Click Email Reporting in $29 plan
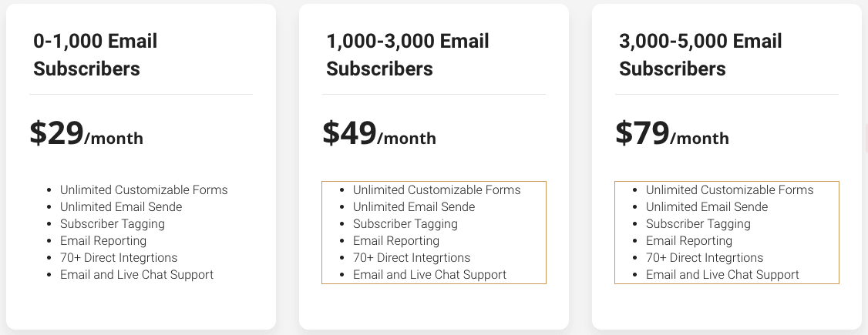Image resolution: width=868 pixels, height=335 pixels. tap(103, 241)
